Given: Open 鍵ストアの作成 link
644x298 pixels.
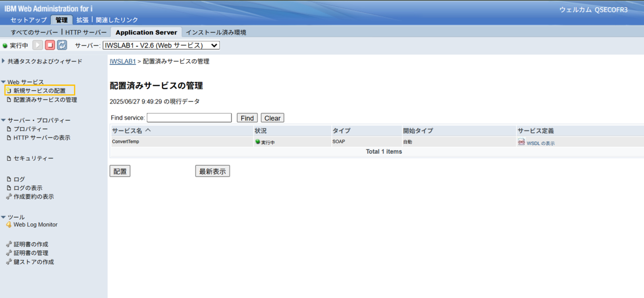Looking at the screenshot, I should click(x=34, y=262).
